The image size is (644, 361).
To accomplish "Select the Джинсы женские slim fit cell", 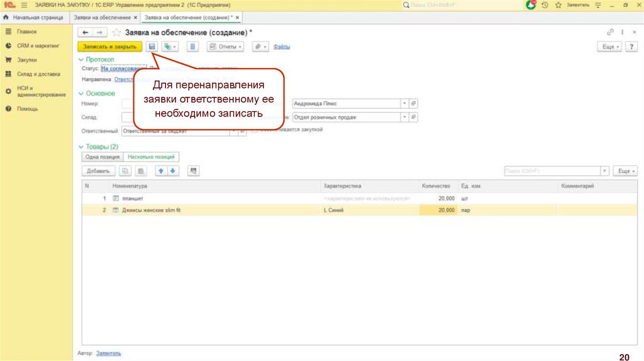I will [x=216, y=210].
